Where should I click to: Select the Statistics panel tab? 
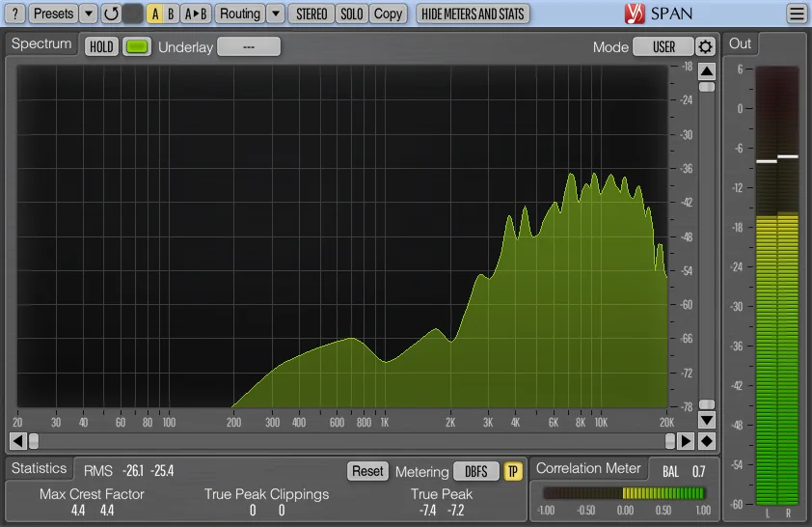click(39, 468)
